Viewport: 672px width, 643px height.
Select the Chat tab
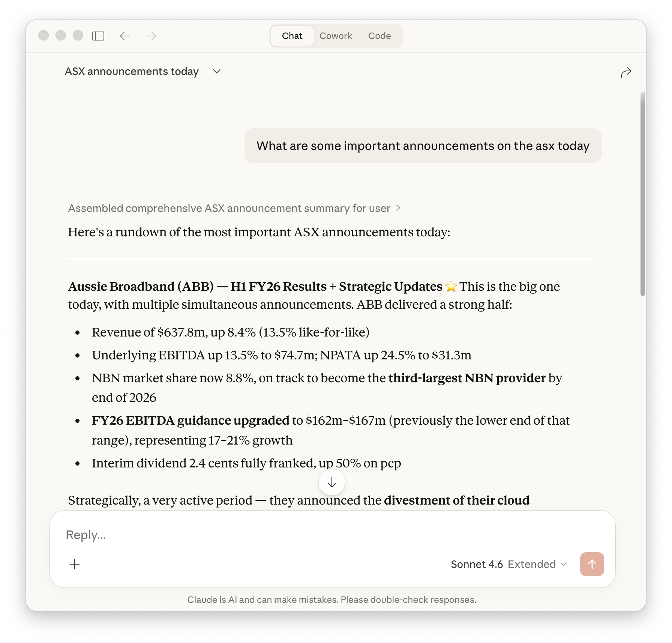[292, 36]
